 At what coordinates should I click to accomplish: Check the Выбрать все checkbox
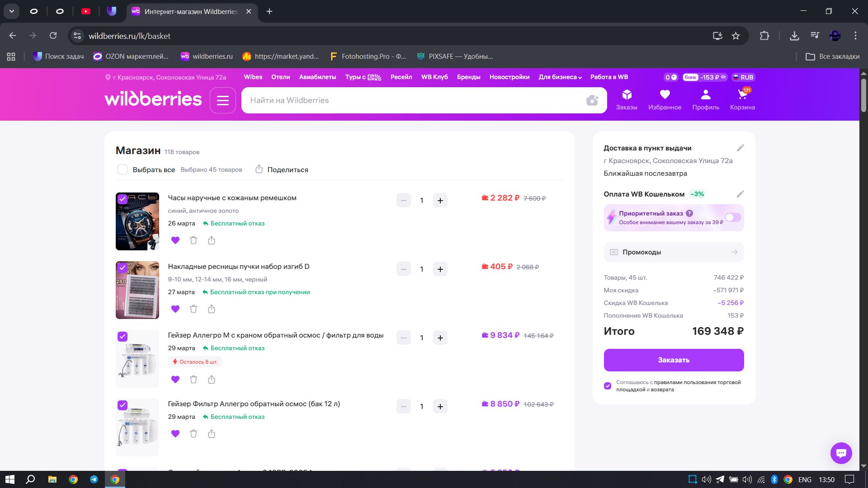[123, 169]
